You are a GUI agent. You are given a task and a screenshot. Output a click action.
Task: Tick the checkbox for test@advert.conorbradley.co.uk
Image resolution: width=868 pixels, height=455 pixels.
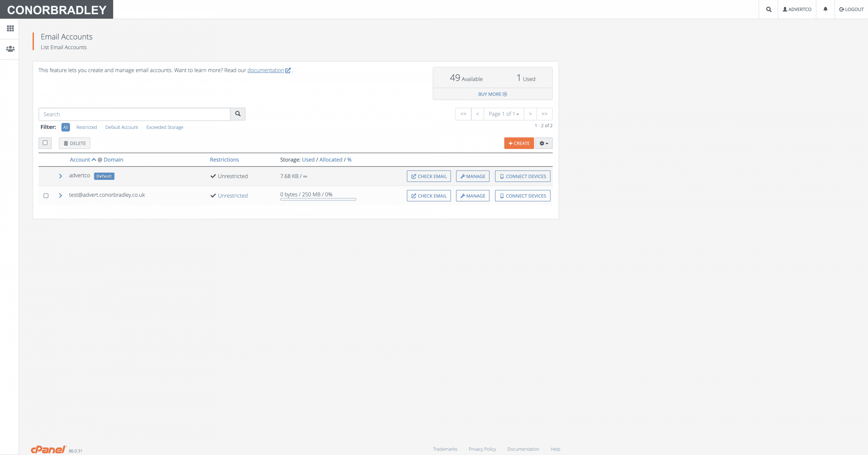click(46, 196)
